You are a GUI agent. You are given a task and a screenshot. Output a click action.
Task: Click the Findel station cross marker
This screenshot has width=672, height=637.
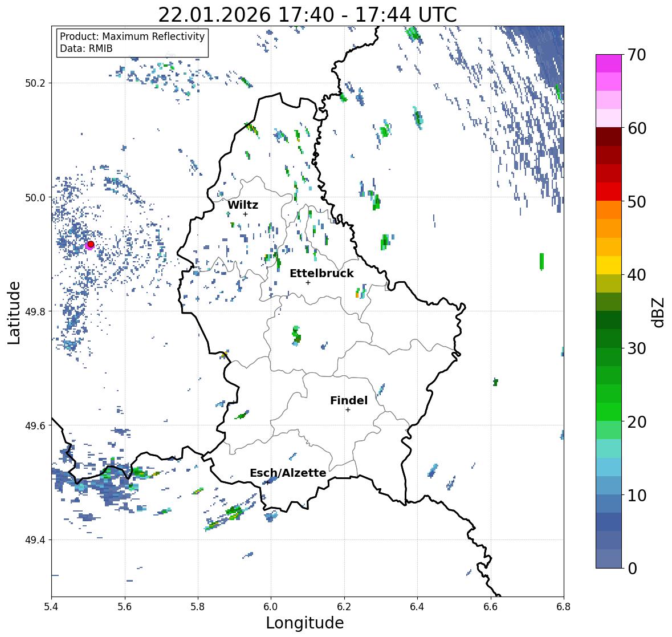click(348, 410)
